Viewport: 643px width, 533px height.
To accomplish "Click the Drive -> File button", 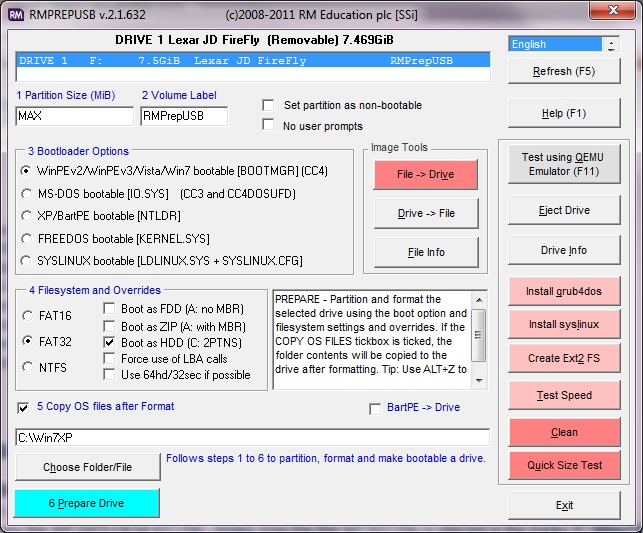I will point(426,214).
